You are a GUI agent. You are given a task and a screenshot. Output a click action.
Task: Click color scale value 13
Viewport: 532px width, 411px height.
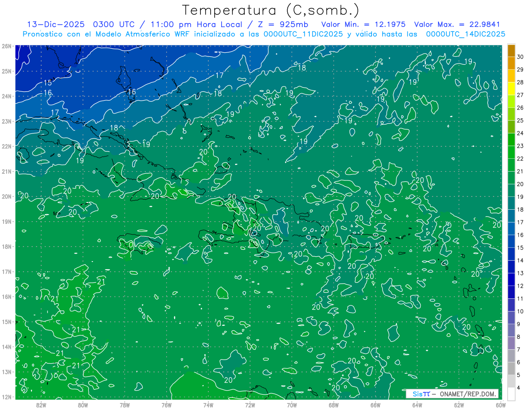coord(520,273)
